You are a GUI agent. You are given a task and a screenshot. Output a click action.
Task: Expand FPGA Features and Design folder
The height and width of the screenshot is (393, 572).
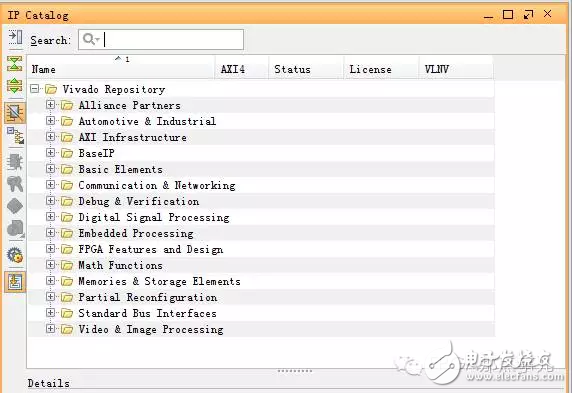pos(51,249)
